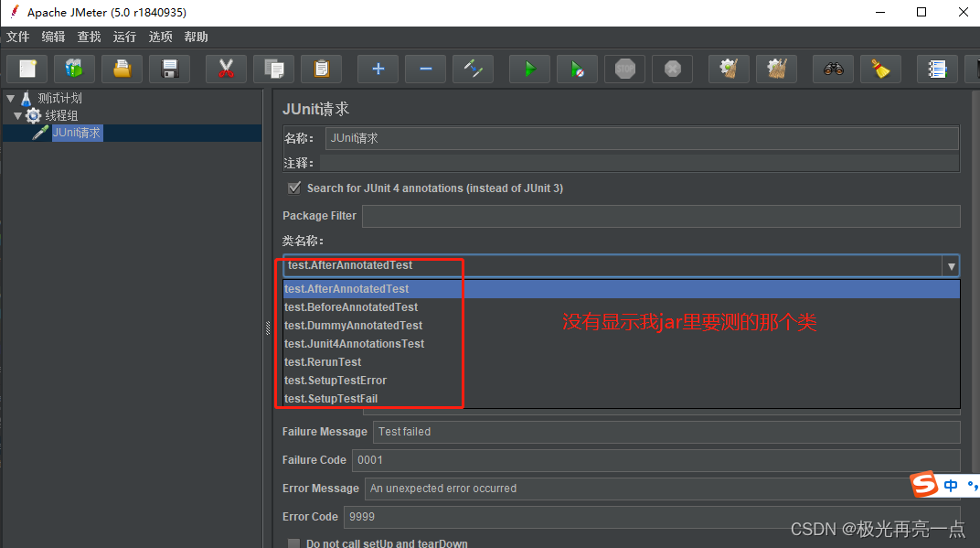This screenshot has height=548, width=980.
Task: Click the Shutdown test icon
Action: tap(672, 69)
